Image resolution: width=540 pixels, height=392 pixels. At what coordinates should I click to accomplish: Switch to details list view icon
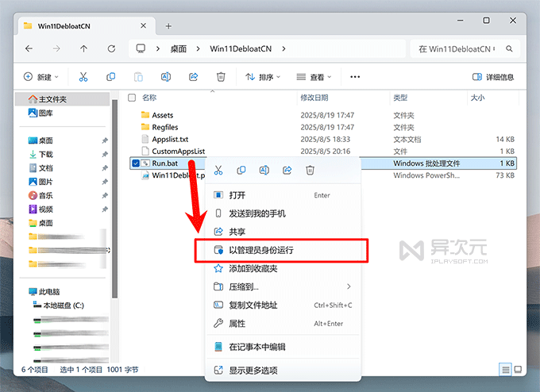pyautogui.click(x=505, y=370)
